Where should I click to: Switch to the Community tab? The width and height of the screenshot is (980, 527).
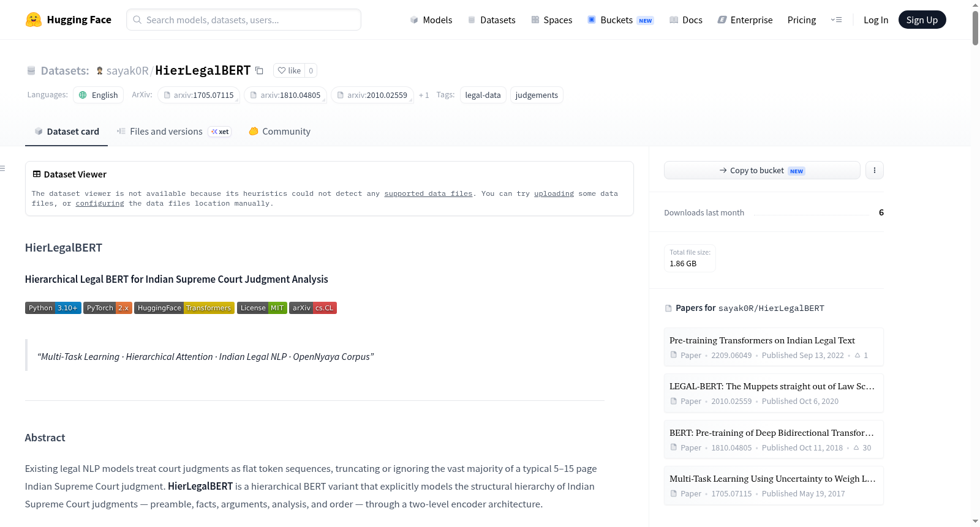pyautogui.click(x=280, y=132)
